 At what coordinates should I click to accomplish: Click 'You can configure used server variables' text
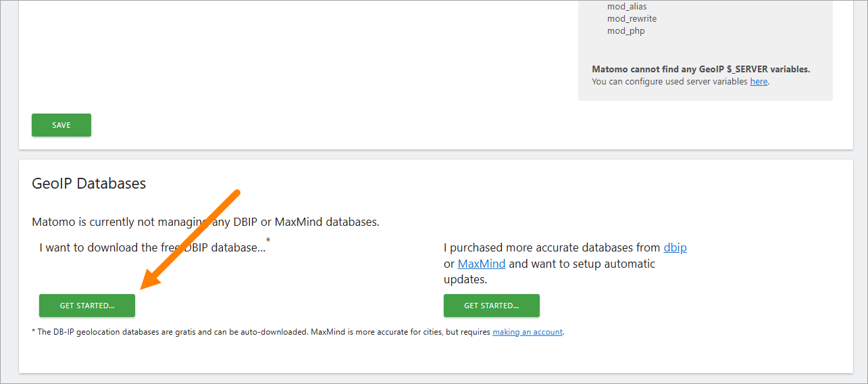[670, 82]
